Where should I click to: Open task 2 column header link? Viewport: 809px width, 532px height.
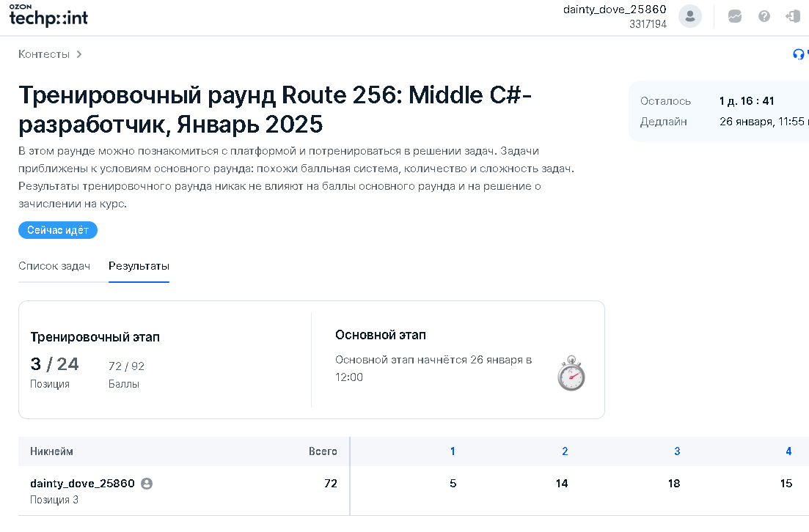tap(565, 451)
